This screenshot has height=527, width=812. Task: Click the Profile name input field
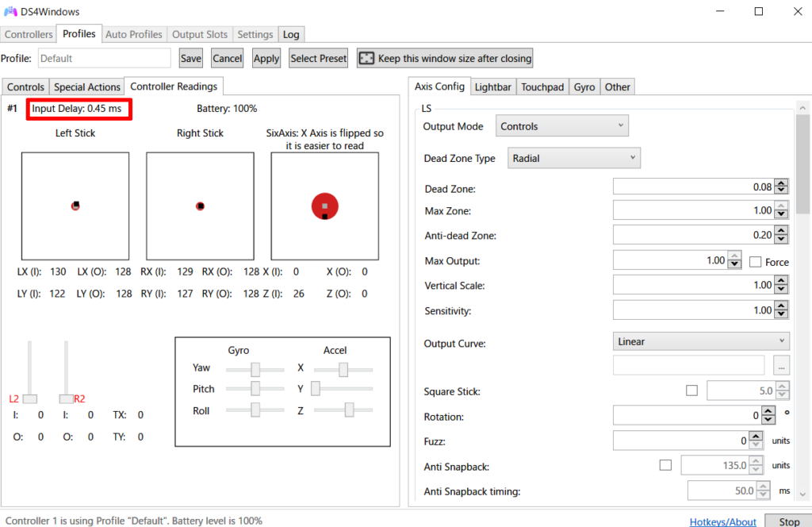click(x=104, y=58)
